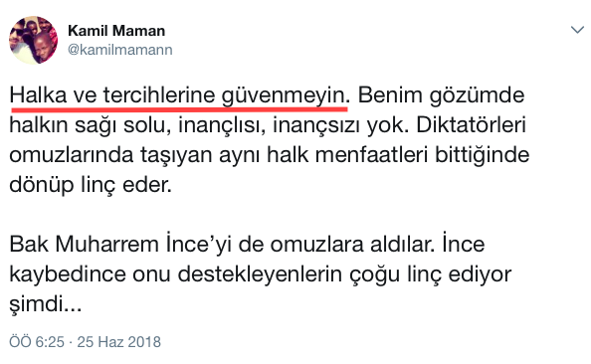Click the final word 'şimdi...'
Image resolution: width=591 pixels, height=364 pixels.
46,303
